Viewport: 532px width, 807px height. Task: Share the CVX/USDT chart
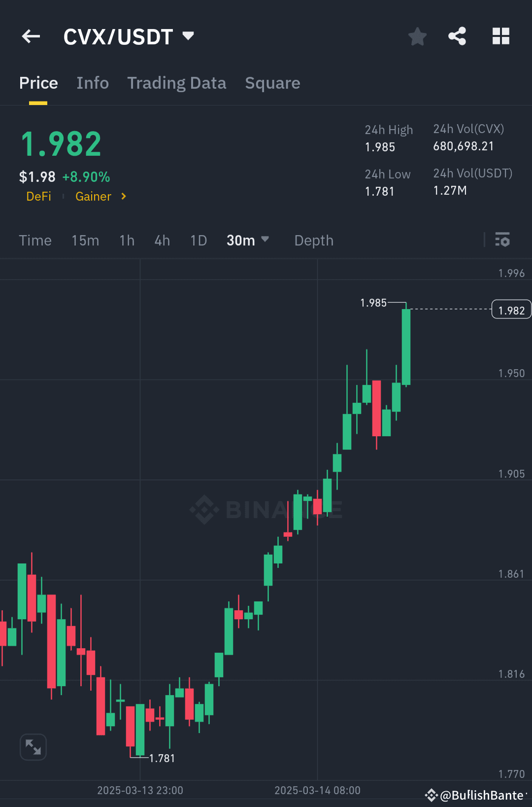457,36
